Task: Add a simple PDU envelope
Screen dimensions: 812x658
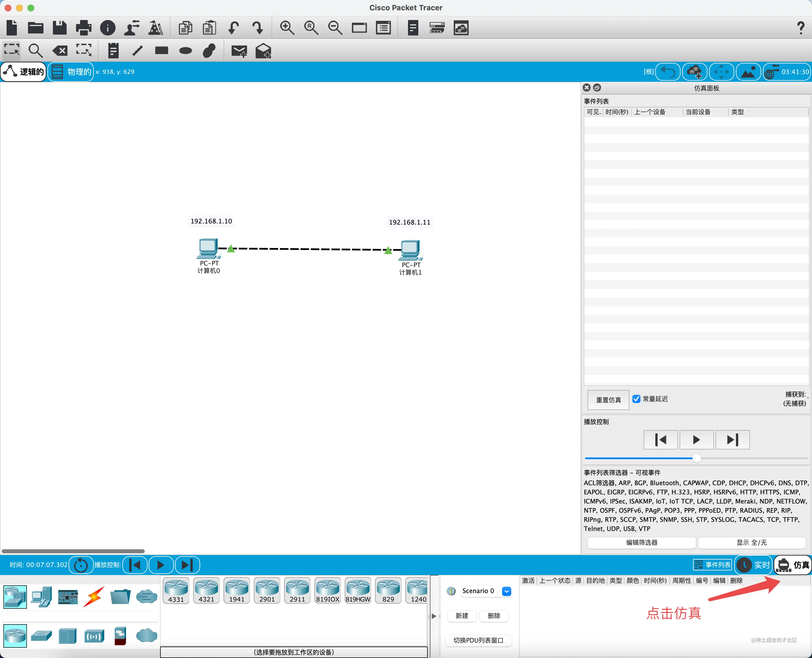Action: pos(239,51)
